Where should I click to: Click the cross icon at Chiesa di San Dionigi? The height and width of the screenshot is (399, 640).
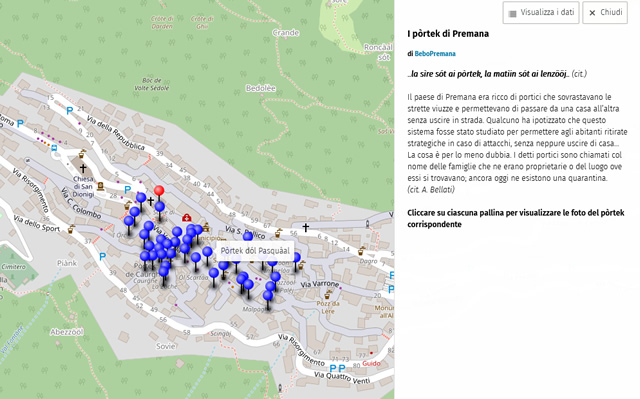coord(83,168)
